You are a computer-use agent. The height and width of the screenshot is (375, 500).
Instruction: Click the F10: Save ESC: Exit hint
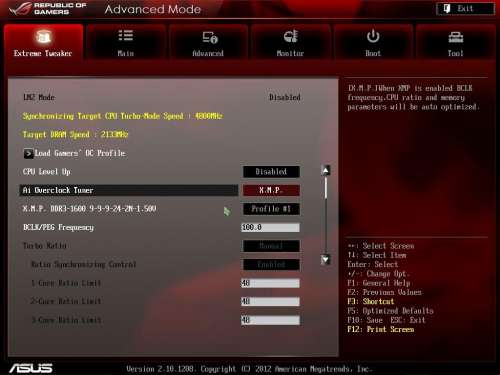coord(386,320)
